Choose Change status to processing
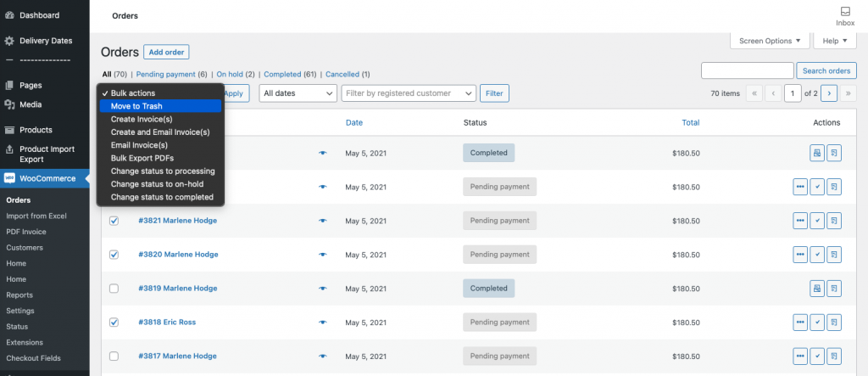Viewport: 868px width, 376px height. point(160,171)
